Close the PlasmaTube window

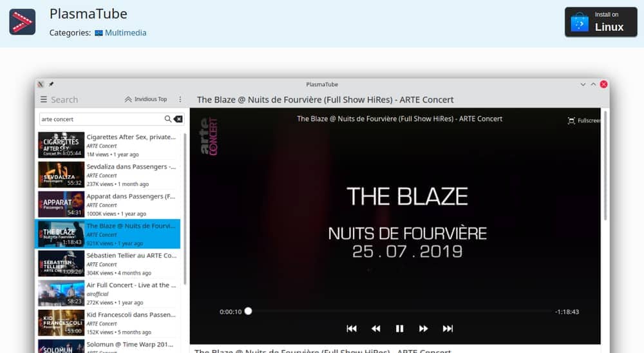click(x=604, y=84)
